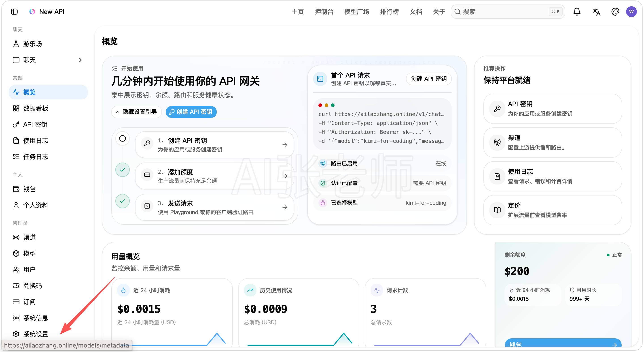
Task: Click the blue 创建 API 密钥 button
Action: [191, 112]
